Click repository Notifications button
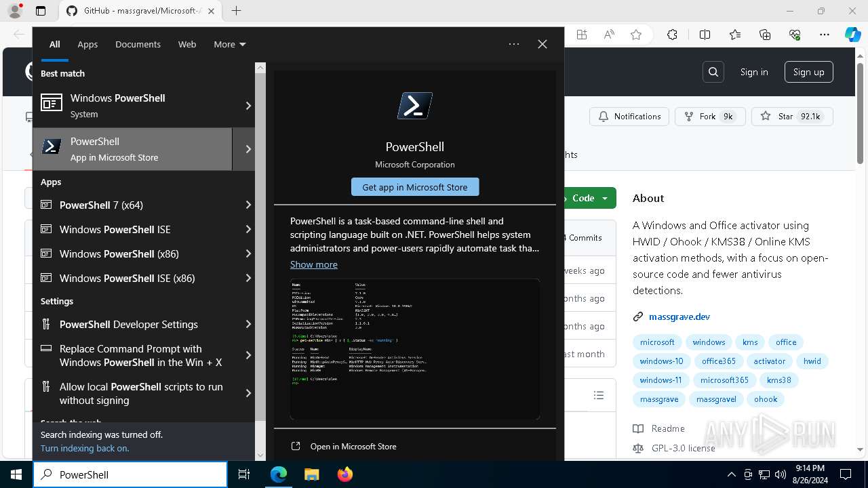Screen dimensions: 868x488 pyautogui.click(x=629, y=117)
